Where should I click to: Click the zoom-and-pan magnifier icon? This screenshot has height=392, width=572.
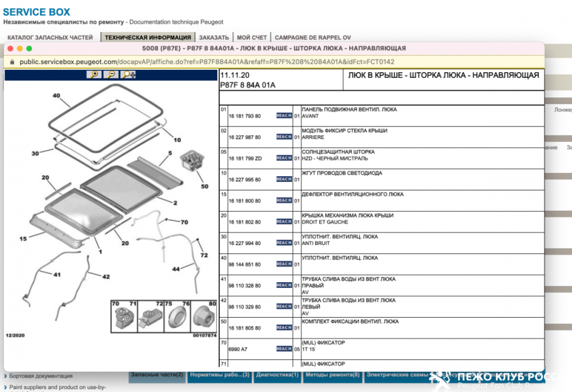click(128, 74)
